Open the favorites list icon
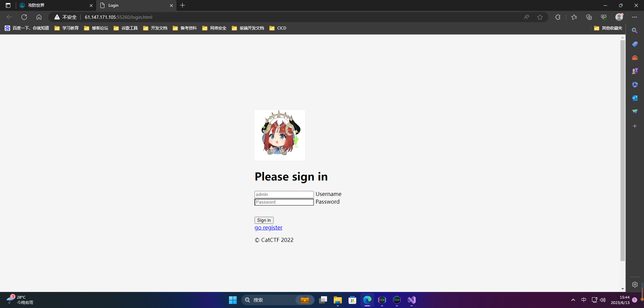Image resolution: width=644 pixels, height=308 pixels. coord(574,17)
